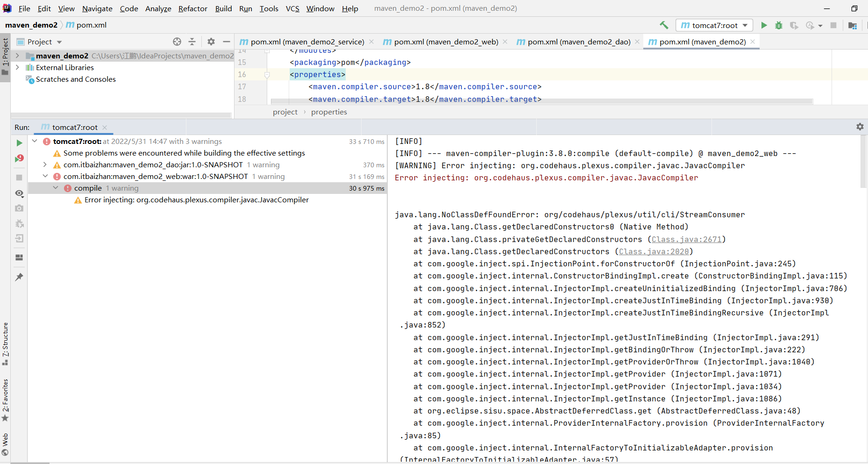Run tomcat7:root from the main toolbar
This screenshot has height=464, width=868.
coord(764,25)
